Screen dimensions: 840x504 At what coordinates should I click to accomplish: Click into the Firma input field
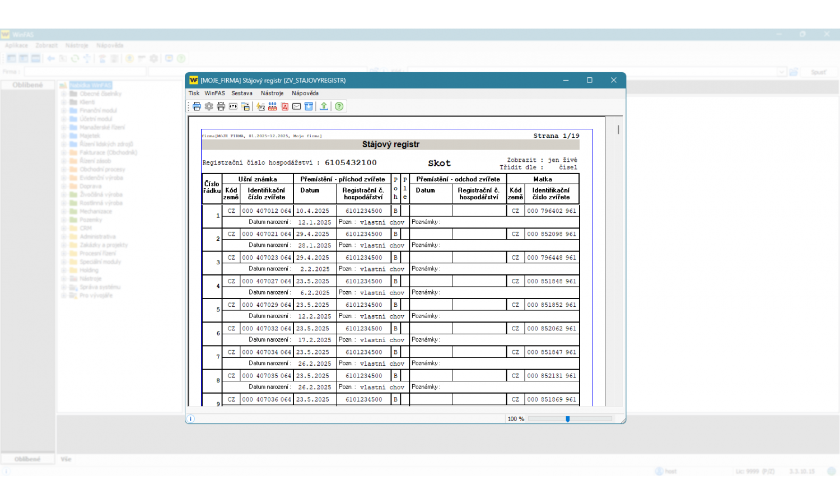point(85,72)
